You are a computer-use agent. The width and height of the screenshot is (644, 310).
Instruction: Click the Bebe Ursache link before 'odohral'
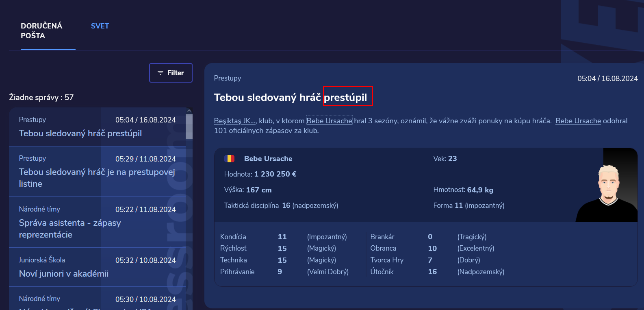pyautogui.click(x=578, y=121)
